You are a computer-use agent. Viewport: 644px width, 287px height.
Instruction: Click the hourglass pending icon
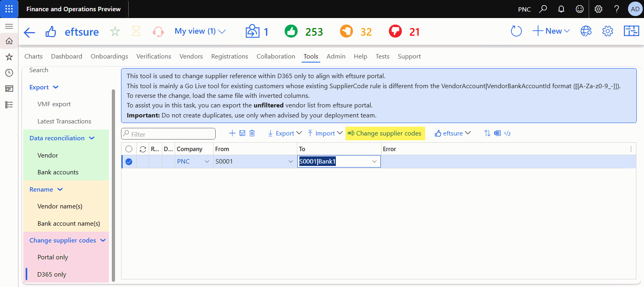[136, 31]
